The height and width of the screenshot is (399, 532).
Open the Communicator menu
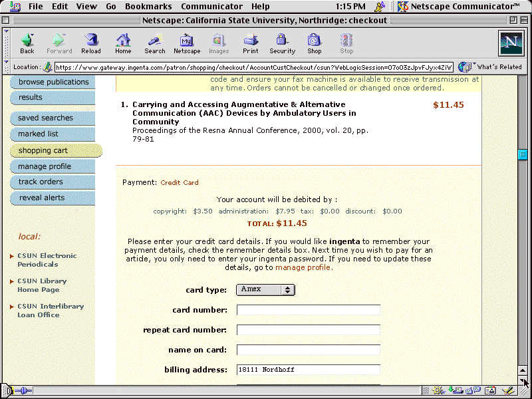click(x=211, y=6)
